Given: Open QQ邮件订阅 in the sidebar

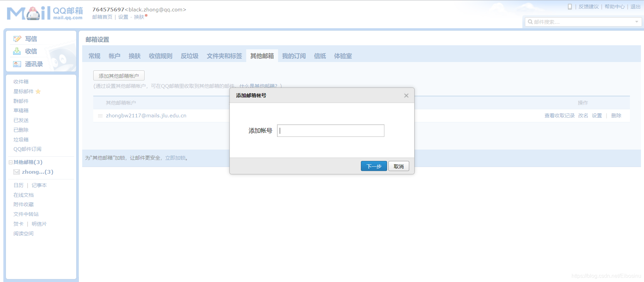Looking at the screenshot, I should pyautogui.click(x=28, y=149).
